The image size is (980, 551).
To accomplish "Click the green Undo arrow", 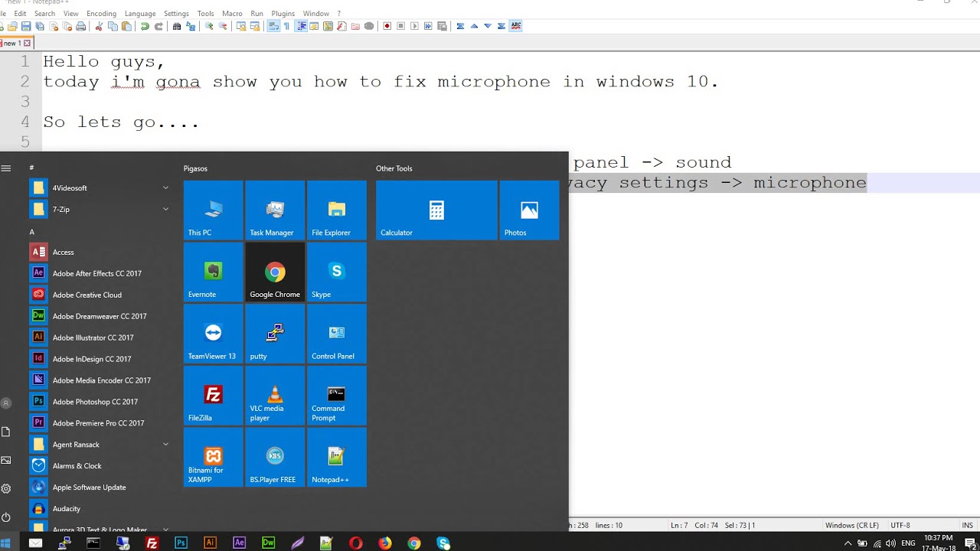I will tap(145, 26).
